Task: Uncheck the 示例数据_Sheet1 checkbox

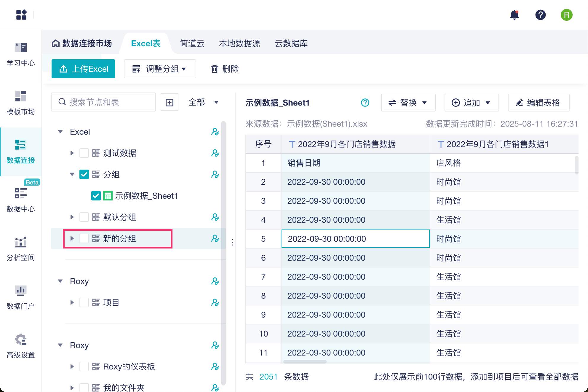Action: 96,196
